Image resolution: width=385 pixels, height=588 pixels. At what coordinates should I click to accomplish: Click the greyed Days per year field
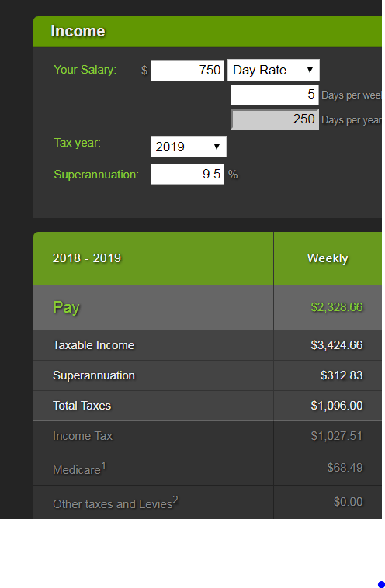click(x=275, y=119)
